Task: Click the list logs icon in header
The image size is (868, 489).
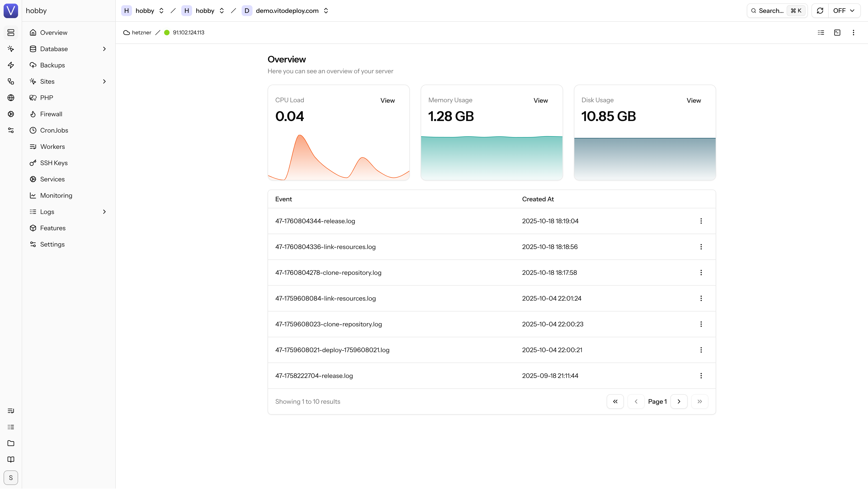Action: pyautogui.click(x=821, y=32)
